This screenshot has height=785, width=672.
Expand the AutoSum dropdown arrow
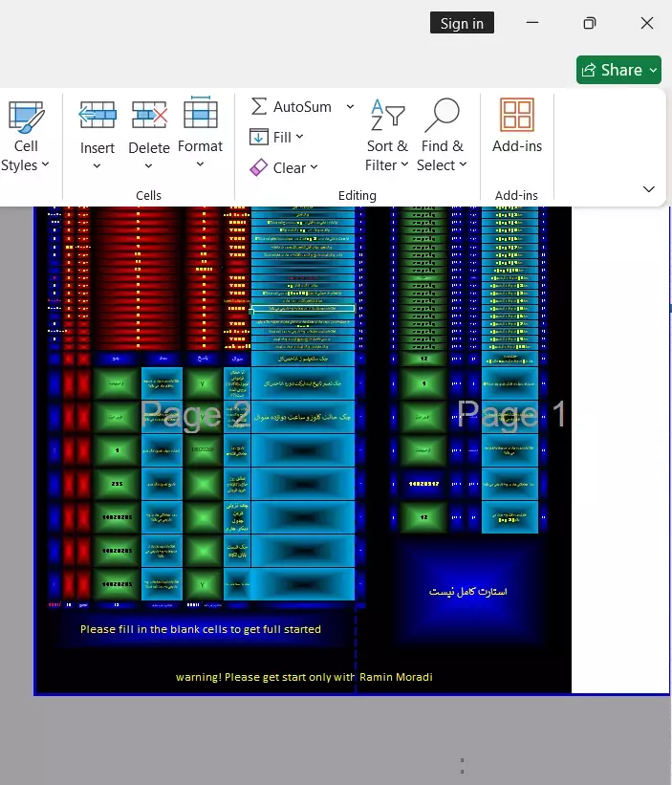[350, 106]
